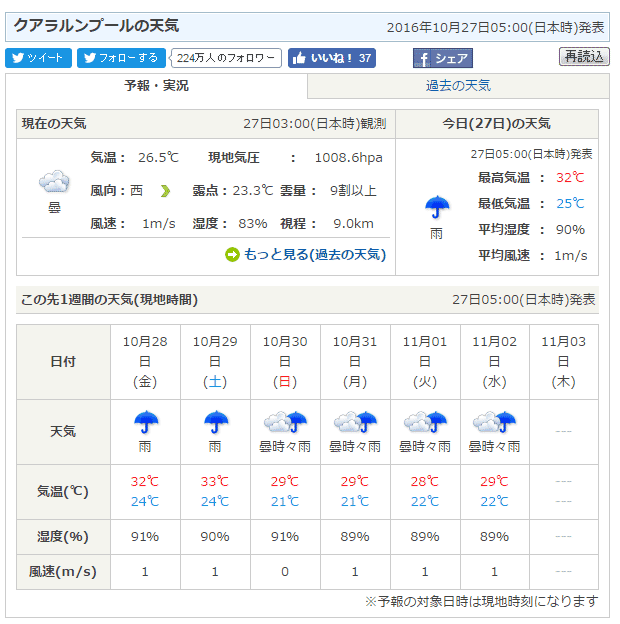Click the 10月30日 cloudy-rain weather icon
This screenshot has width=620, height=624.
tap(285, 422)
